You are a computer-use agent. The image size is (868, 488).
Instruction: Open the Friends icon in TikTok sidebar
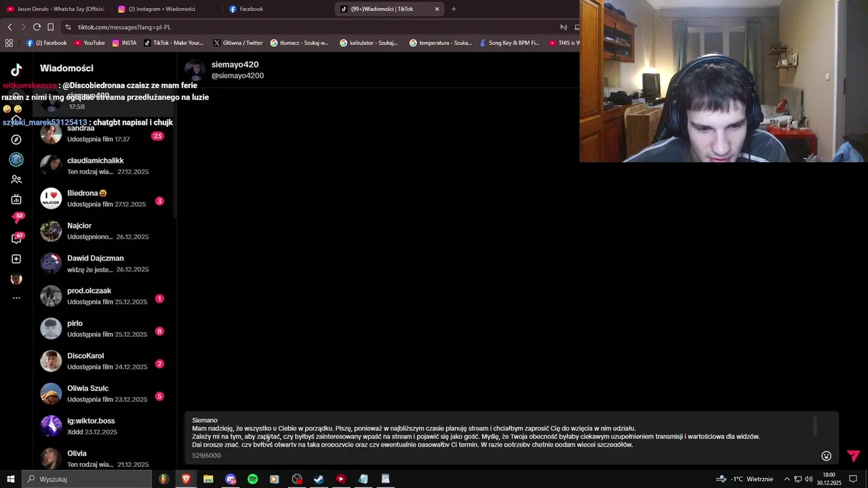coord(16,180)
